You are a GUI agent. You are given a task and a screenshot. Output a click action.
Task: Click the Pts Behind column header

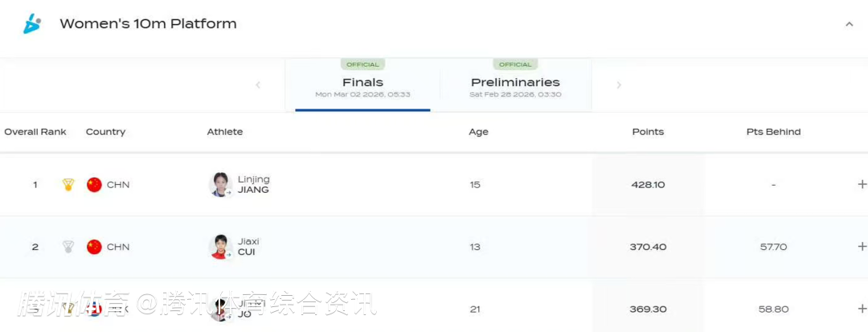tap(773, 132)
